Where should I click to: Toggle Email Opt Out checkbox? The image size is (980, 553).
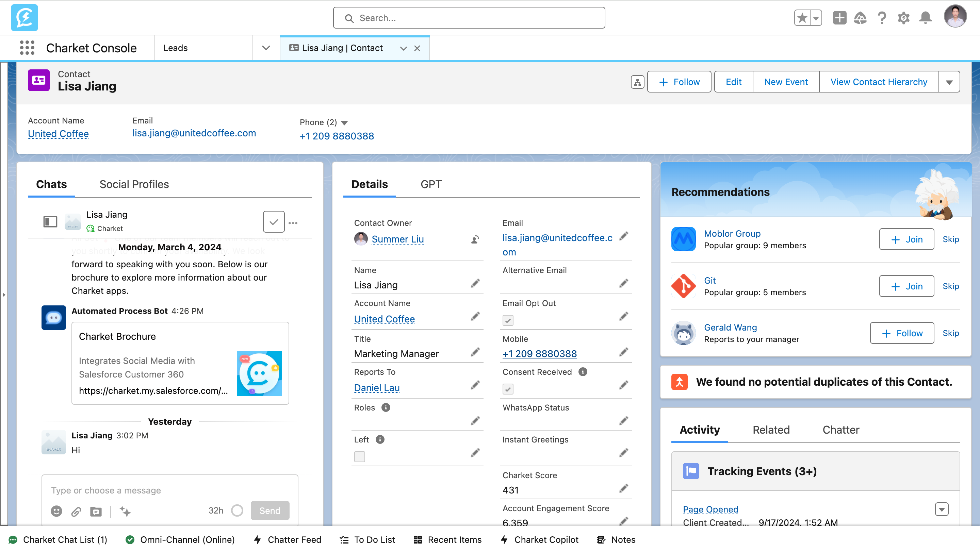click(x=508, y=320)
